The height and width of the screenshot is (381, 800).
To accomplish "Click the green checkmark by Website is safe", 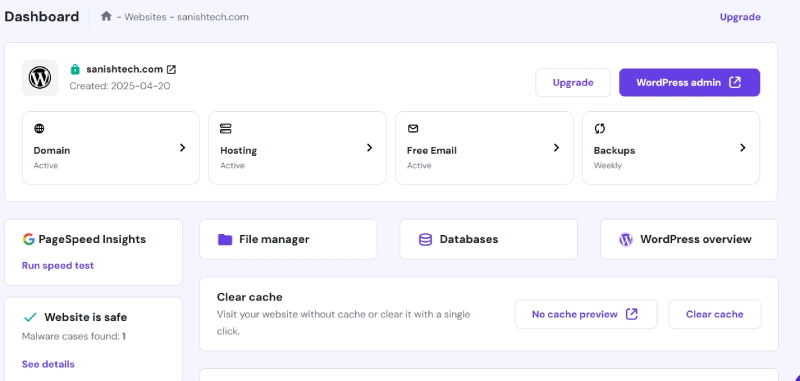I will pos(30,317).
